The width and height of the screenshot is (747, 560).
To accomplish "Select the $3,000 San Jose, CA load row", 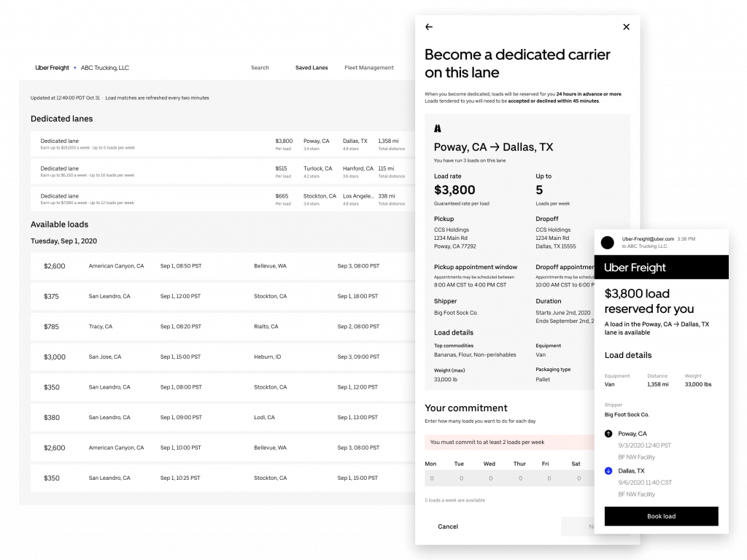I will coord(222,357).
